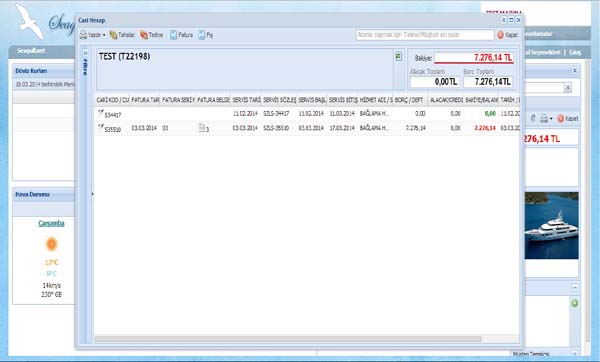Click the 17.03.2014 service end date cell
This screenshot has width=600, height=362.
pyautogui.click(x=342, y=128)
